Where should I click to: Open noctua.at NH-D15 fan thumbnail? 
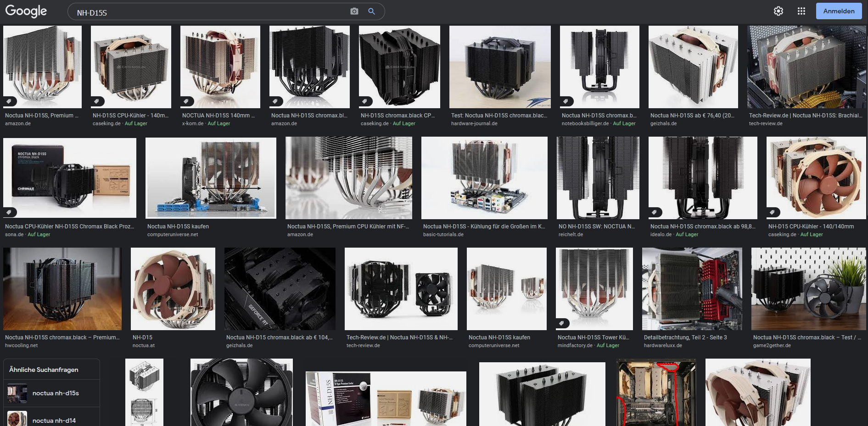pyautogui.click(x=173, y=289)
